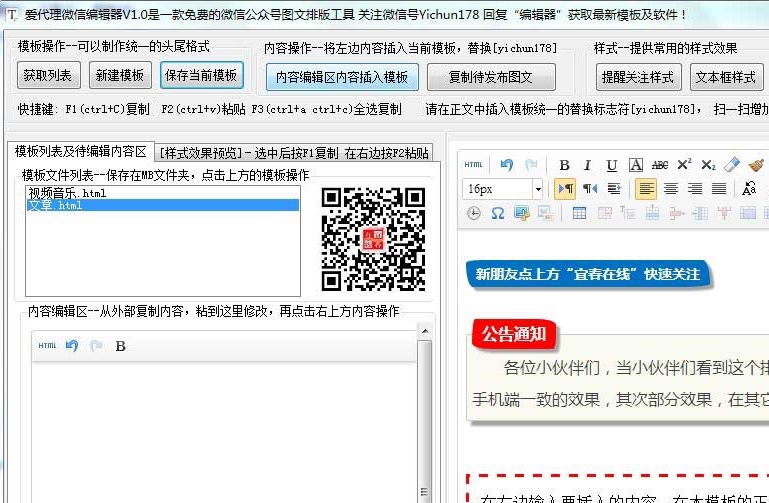
Task: Switch to 模板列表及待编辑内容区 tab
Action: 81,151
